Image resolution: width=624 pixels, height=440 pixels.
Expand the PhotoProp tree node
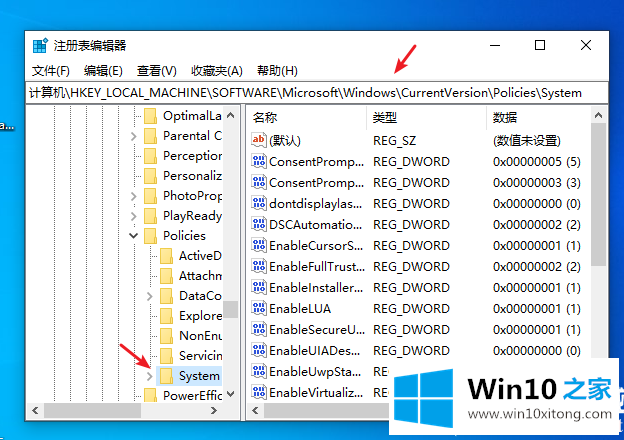tap(134, 196)
